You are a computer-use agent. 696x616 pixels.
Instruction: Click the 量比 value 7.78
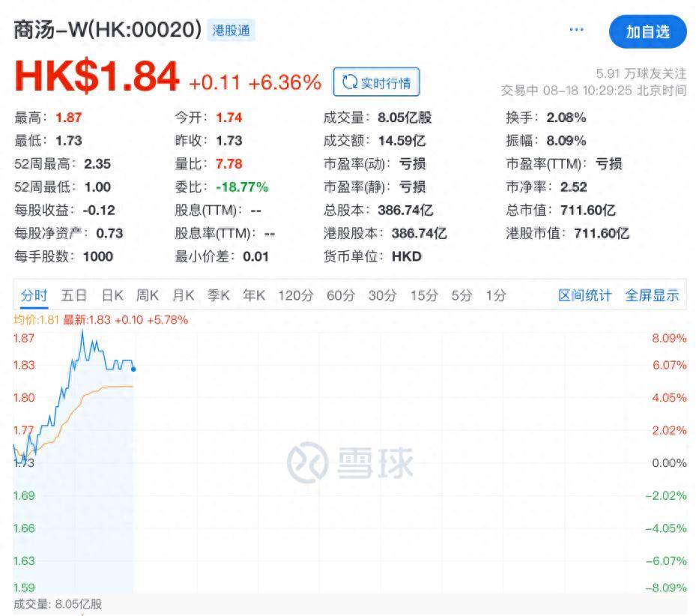(x=229, y=164)
